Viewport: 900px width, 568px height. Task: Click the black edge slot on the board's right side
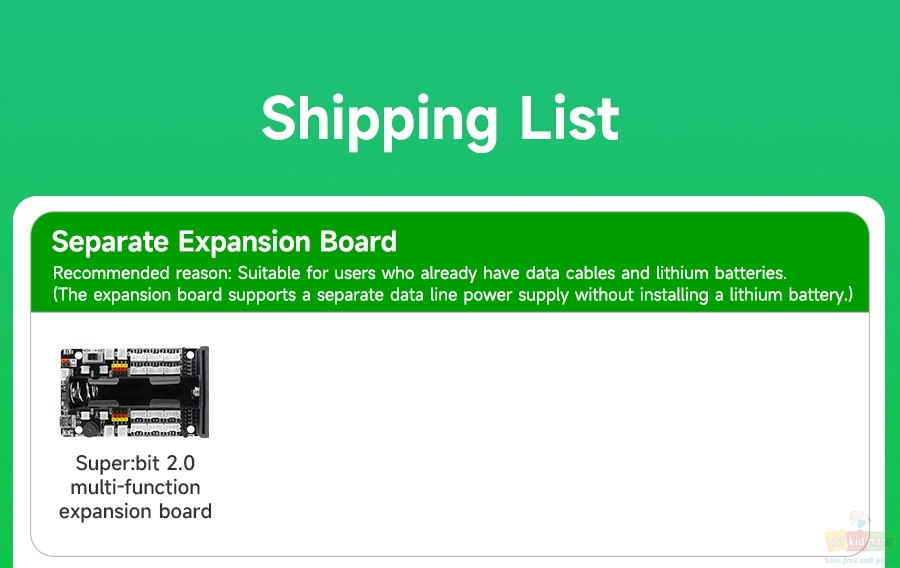coord(203,392)
